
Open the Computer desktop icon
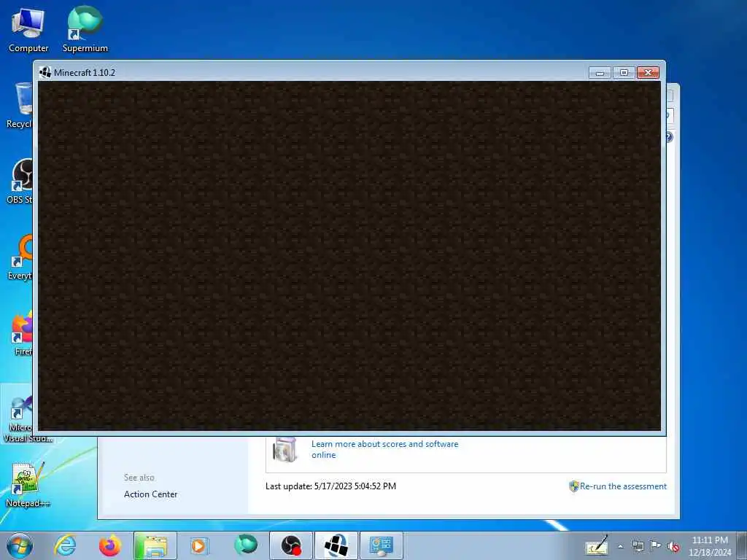pos(28,30)
